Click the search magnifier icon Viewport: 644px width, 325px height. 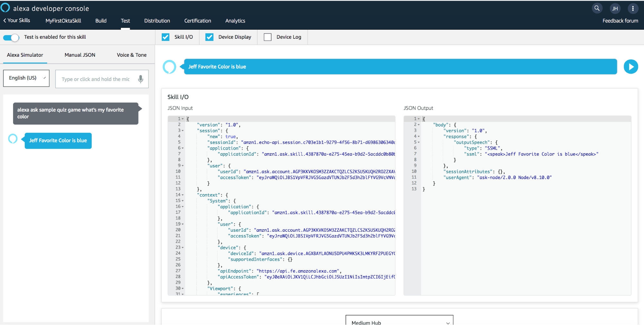click(597, 8)
